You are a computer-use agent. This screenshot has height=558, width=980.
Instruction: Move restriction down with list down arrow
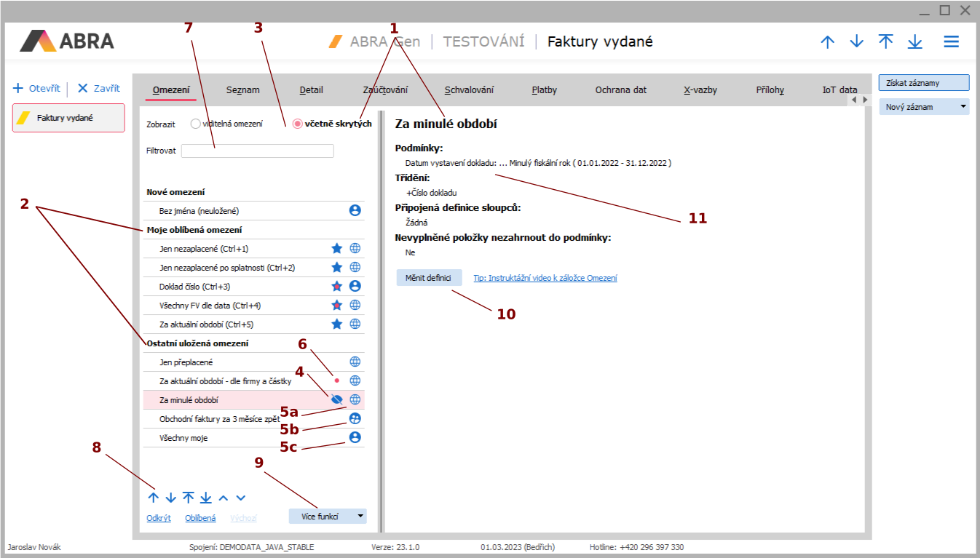pos(170,498)
